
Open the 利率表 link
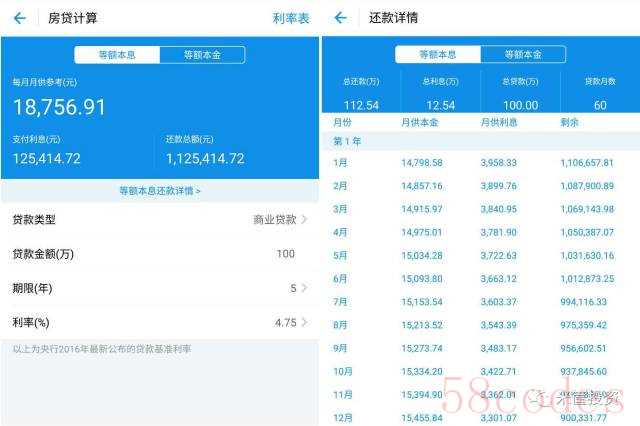tap(291, 18)
